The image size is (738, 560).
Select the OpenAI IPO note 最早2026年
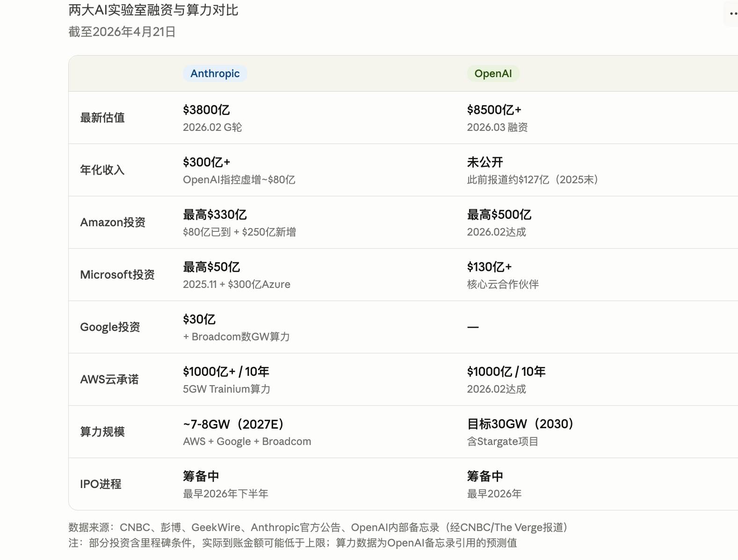click(x=494, y=494)
